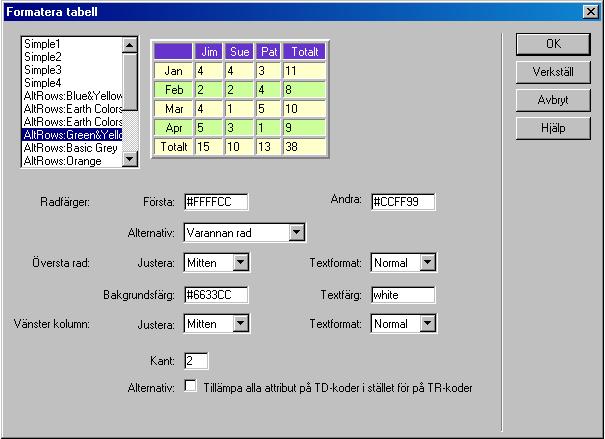This screenshot has width=605, height=439.
Task: Click the 11 total cell in Jan row
Action: click(304, 71)
